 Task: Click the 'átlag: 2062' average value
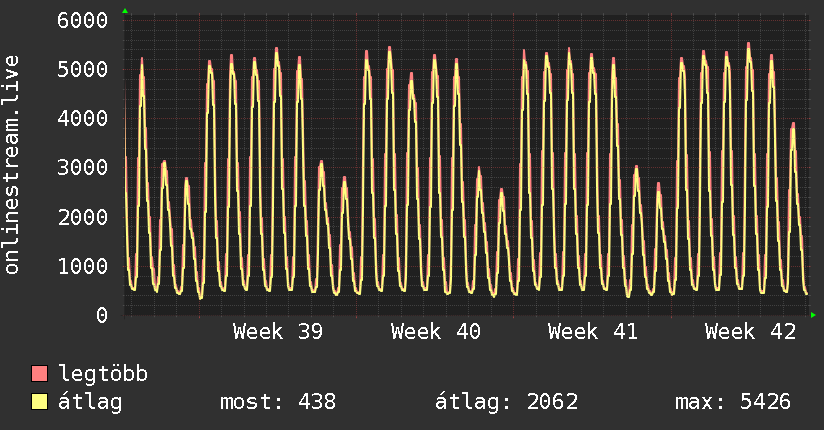(x=506, y=402)
